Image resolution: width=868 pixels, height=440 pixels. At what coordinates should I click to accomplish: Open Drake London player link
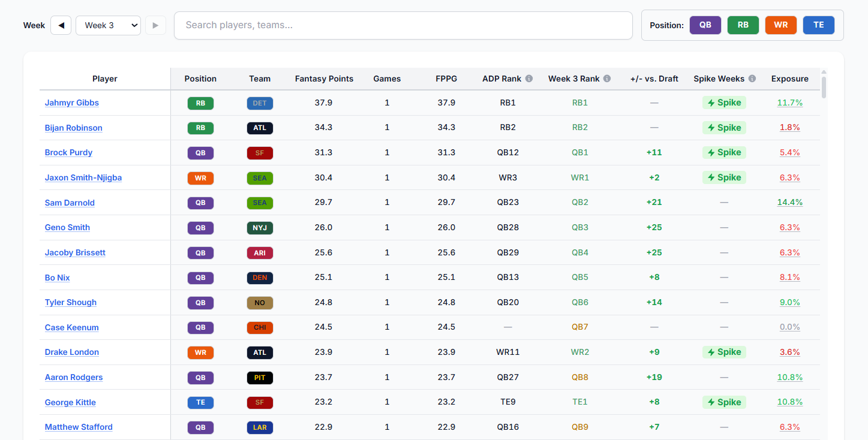72,352
